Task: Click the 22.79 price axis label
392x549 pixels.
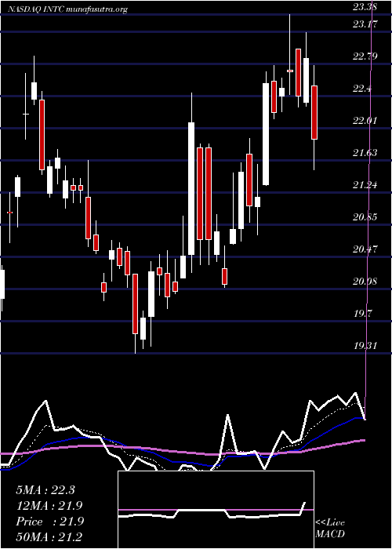Action: (365, 56)
